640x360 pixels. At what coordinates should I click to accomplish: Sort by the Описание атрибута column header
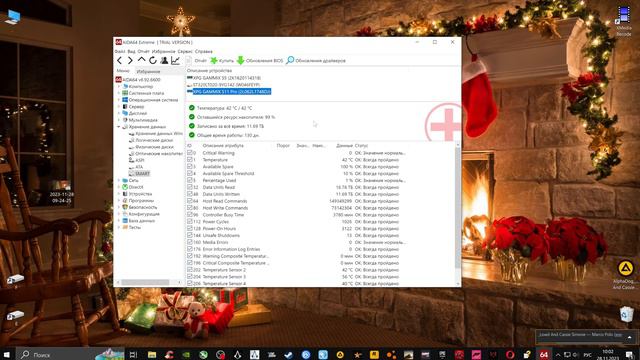click(223, 145)
